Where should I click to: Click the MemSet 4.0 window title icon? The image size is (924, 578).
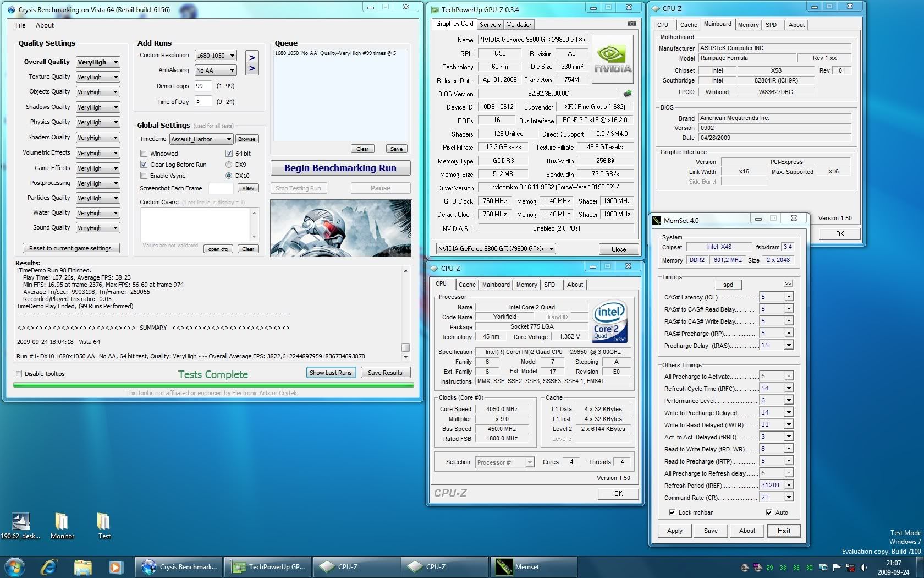(657, 221)
